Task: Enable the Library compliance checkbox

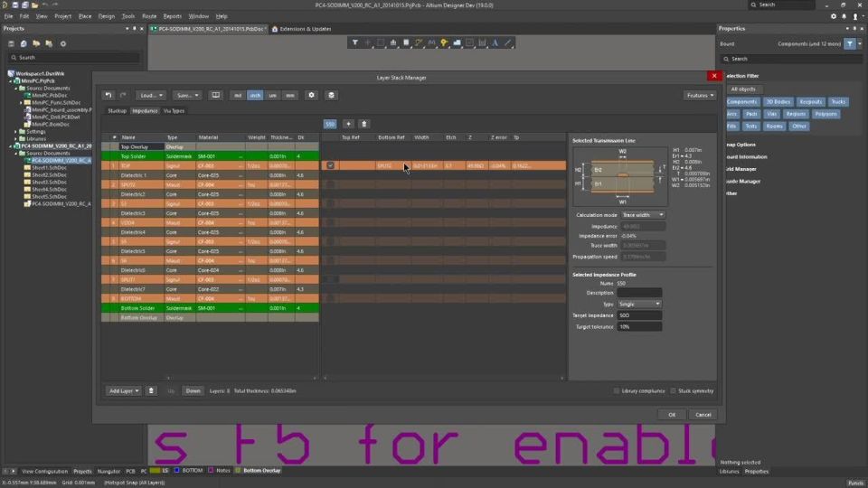Action: (x=616, y=390)
